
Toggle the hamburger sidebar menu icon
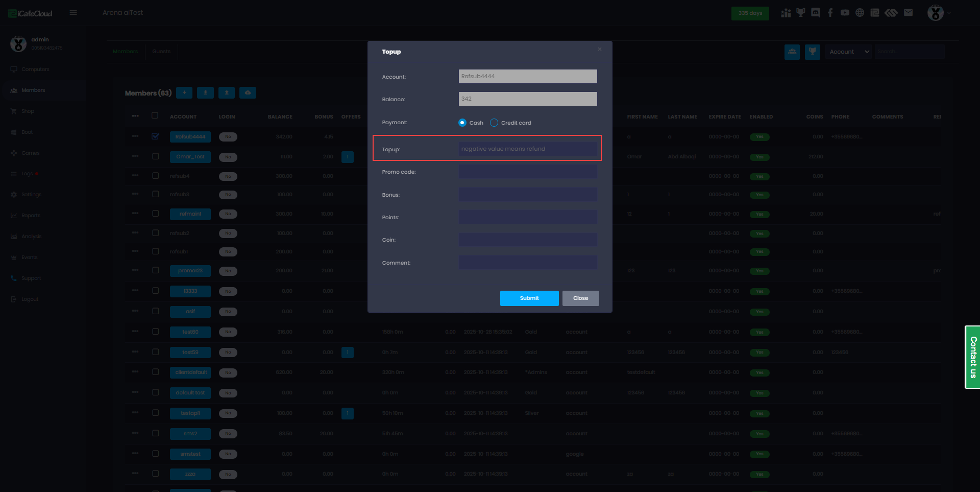pos(73,13)
